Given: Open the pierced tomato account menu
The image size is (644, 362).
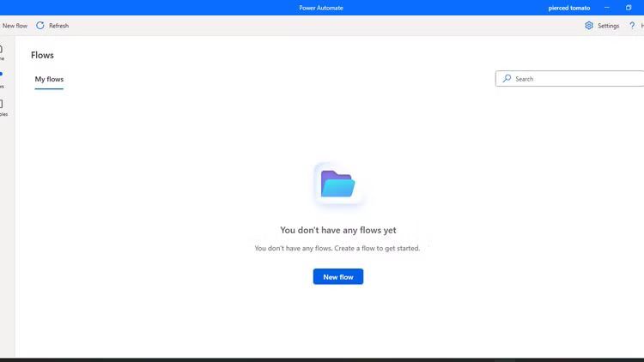Looking at the screenshot, I should point(568,8).
